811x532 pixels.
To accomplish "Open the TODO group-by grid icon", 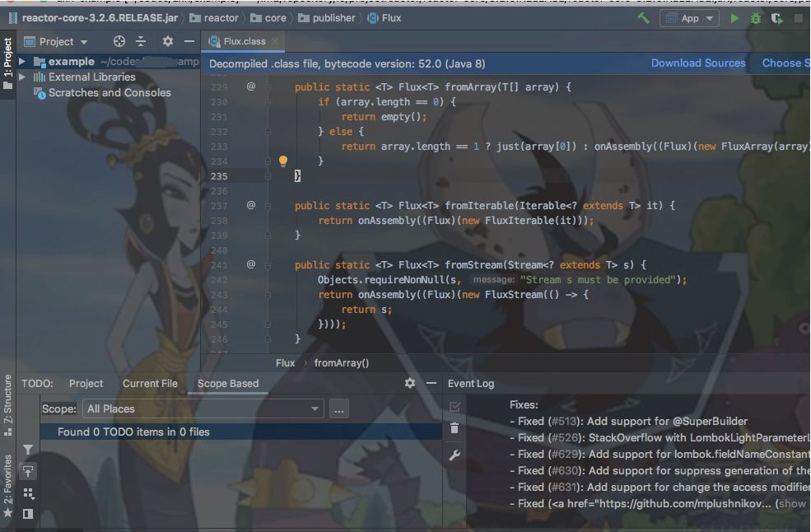I will [x=28, y=492].
